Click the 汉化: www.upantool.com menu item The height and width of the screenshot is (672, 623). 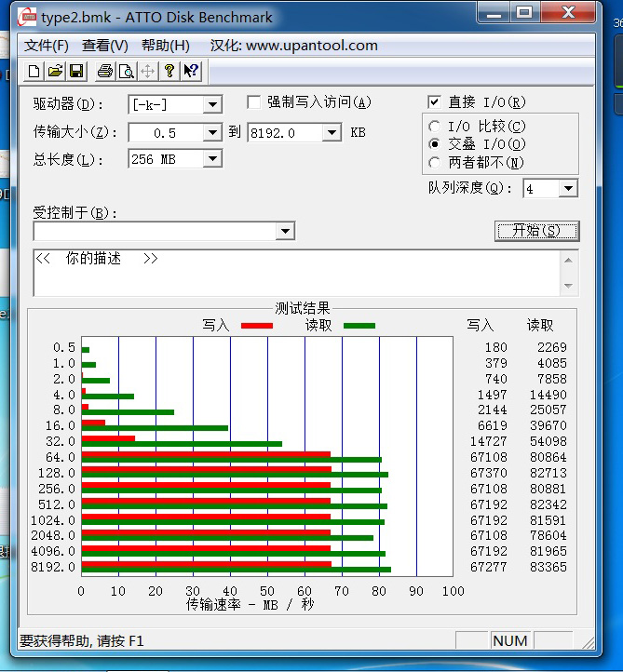click(x=293, y=46)
